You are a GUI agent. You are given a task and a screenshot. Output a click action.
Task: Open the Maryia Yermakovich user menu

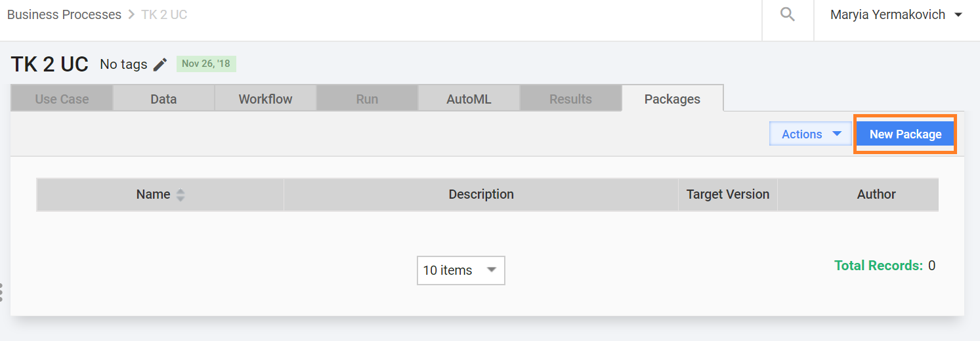point(897,14)
